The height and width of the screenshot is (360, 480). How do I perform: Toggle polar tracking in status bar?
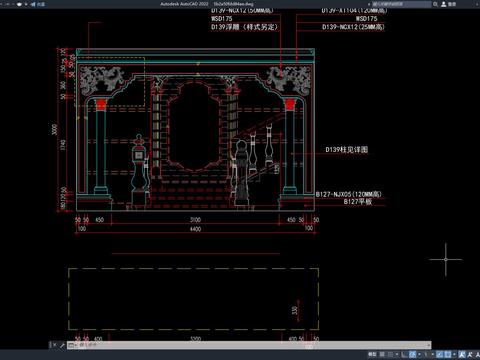(412, 354)
